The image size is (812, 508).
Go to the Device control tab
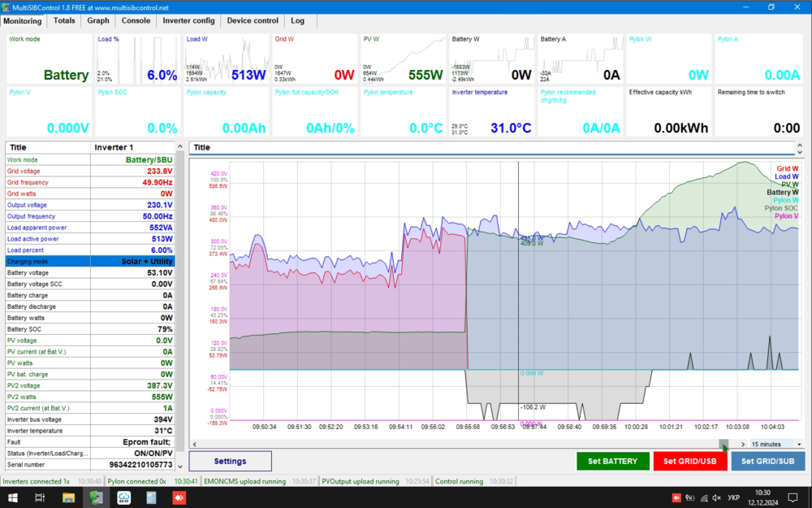click(x=253, y=20)
